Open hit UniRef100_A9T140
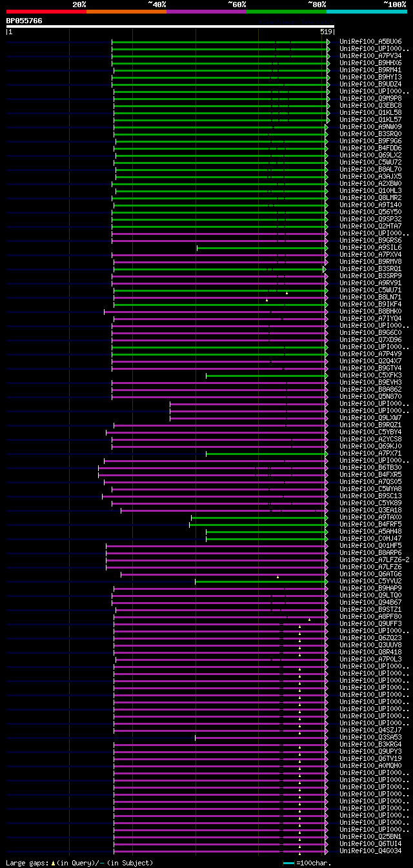 [x=370, y=205]
